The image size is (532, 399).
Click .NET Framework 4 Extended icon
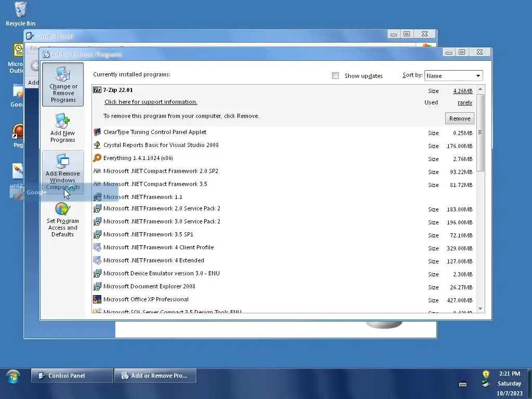pyautogui.click(x=97, y=260)
